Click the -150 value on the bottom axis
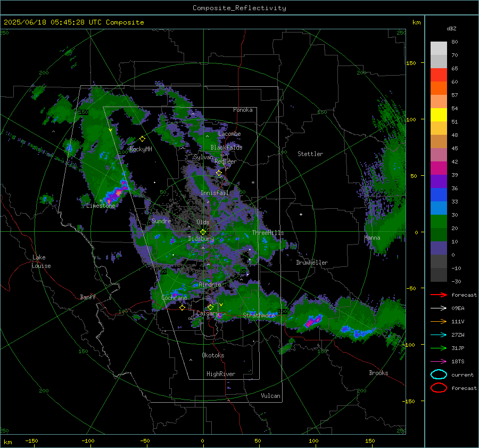Viewport: 479px width, 448px height. coord(31,441)
